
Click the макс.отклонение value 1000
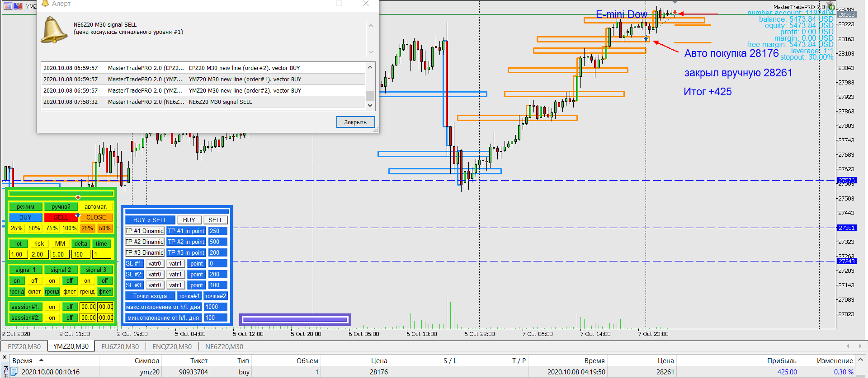point(216,307)
